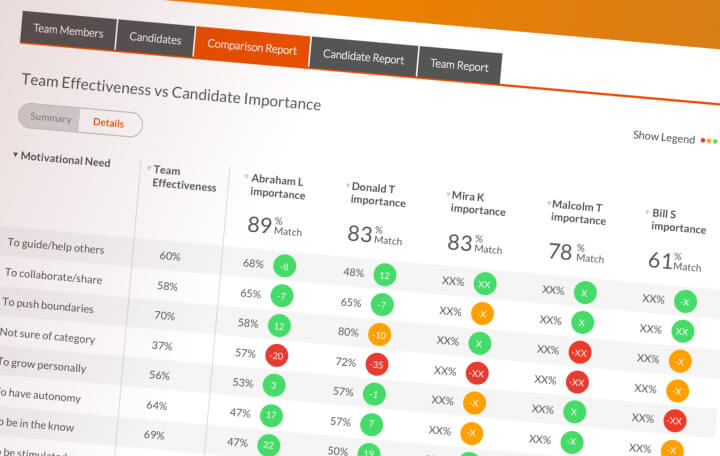This screenshot has height=456, width=720.
Task: Sort by Abraham L importance arrow
Action: tap(247, 177)
